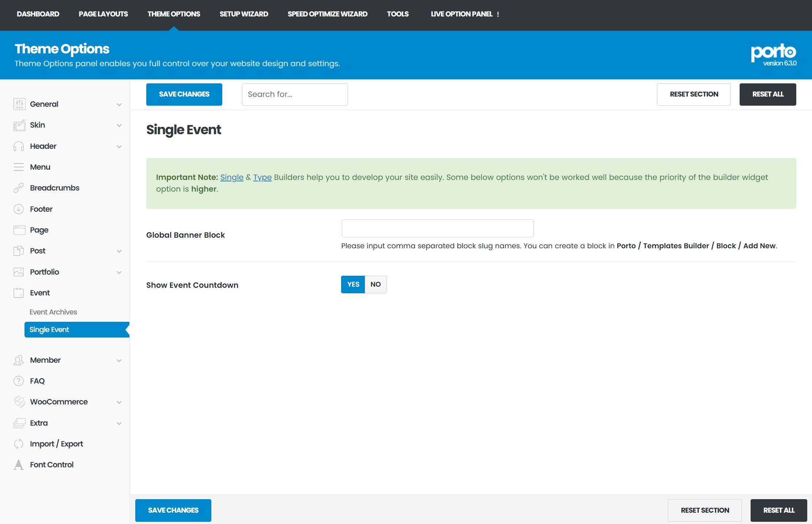
Task: Click the Global Banner Block input field
Action: pyautogui.click(x=437, y=229)
